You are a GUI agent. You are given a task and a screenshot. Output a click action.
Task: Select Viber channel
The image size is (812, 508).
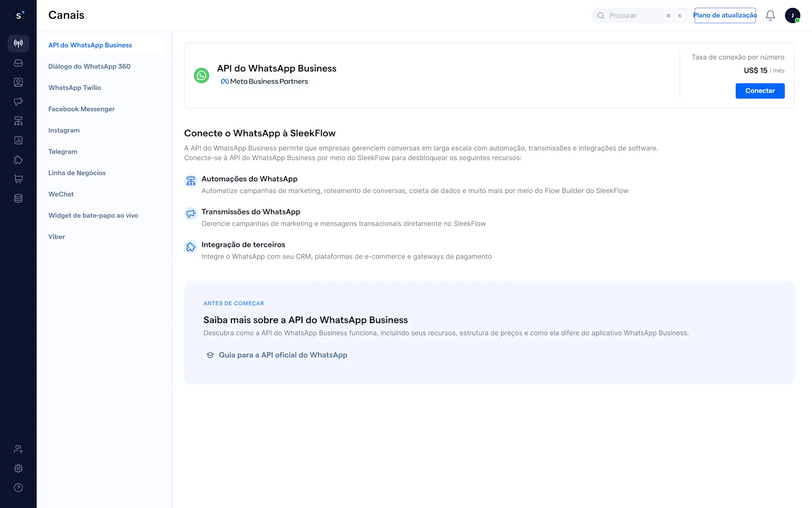(x=104, y=237)
